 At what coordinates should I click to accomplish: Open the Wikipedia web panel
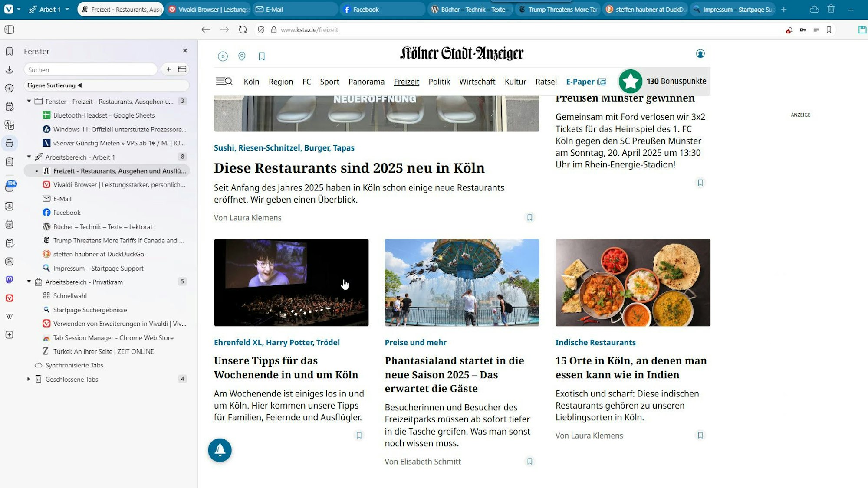(x=10, y=316)
